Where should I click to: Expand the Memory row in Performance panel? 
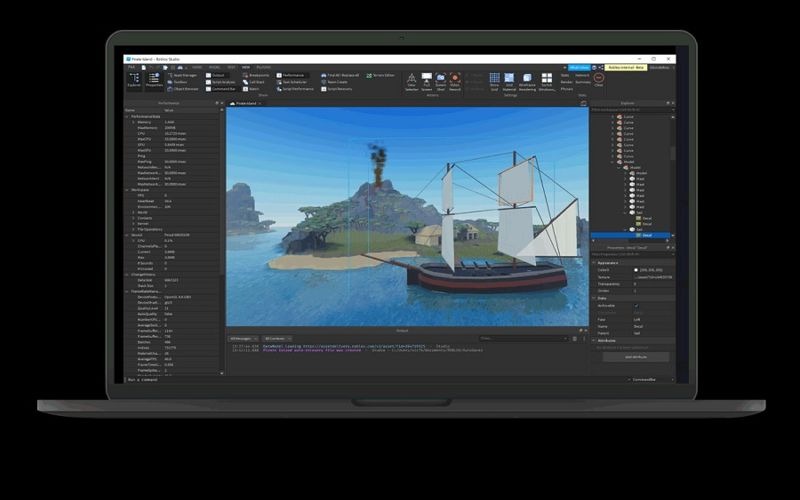click(134, 122)
